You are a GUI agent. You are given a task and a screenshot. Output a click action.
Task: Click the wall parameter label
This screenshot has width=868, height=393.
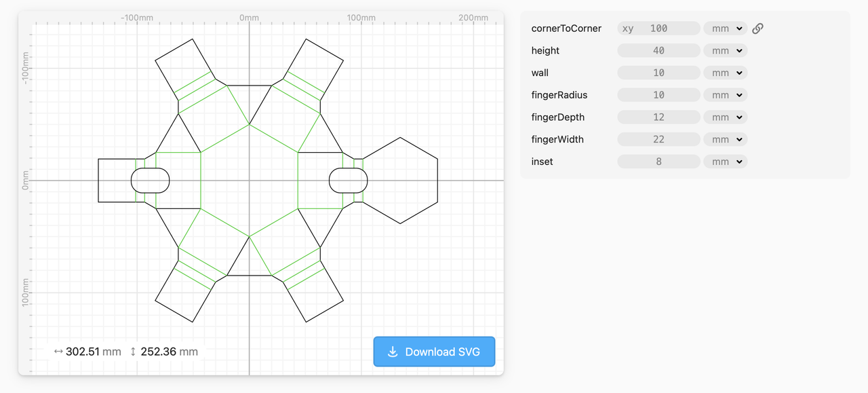[x=540, y=73]
